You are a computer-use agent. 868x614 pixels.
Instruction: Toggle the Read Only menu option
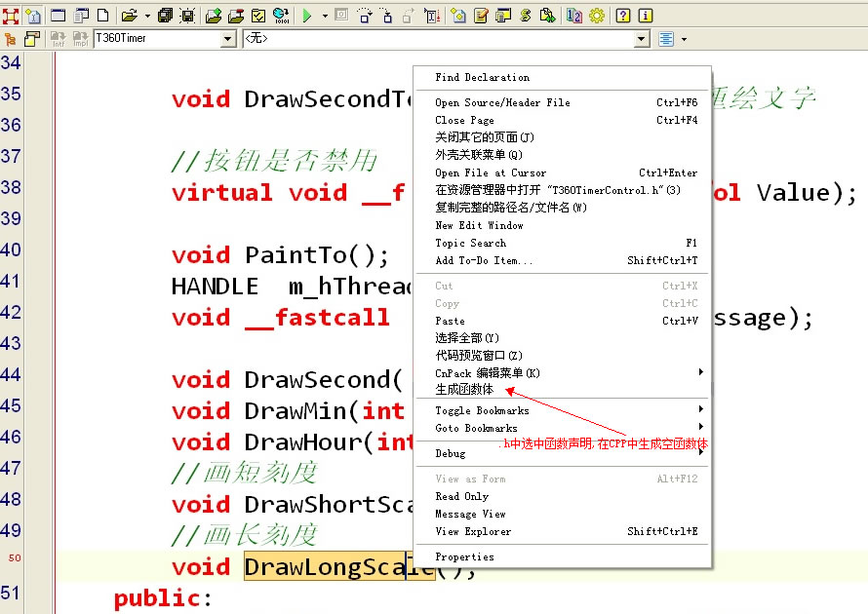click(461, 496)
